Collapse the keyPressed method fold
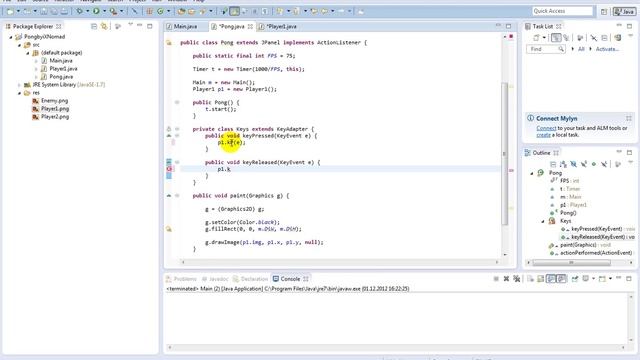This screenshot has height=360, width=640. [x=177, y=136]
